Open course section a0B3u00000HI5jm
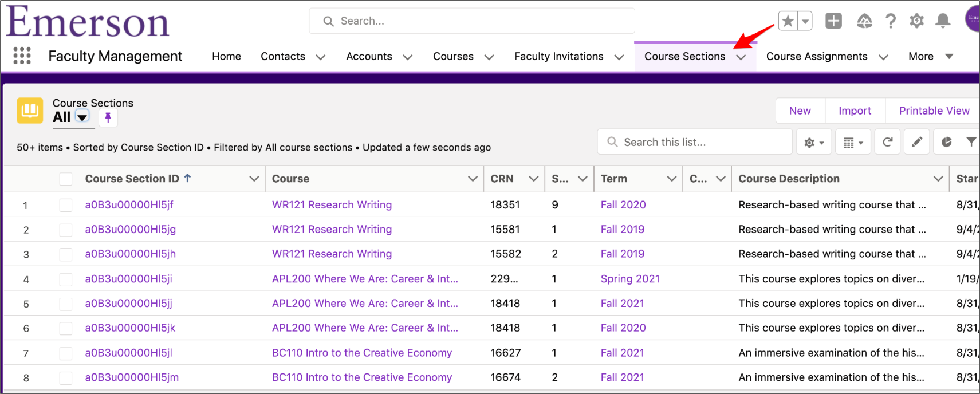Screen dimensions: 980x394 (132, 377)
